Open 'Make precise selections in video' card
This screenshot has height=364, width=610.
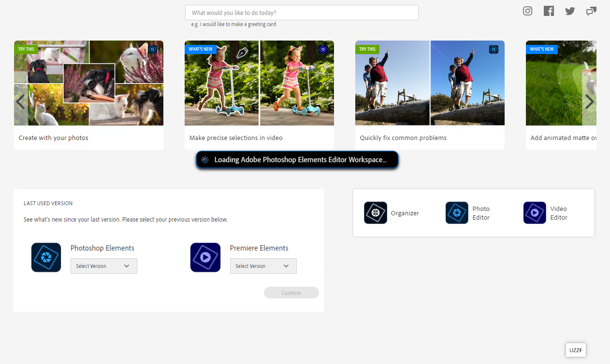(259, 95)
